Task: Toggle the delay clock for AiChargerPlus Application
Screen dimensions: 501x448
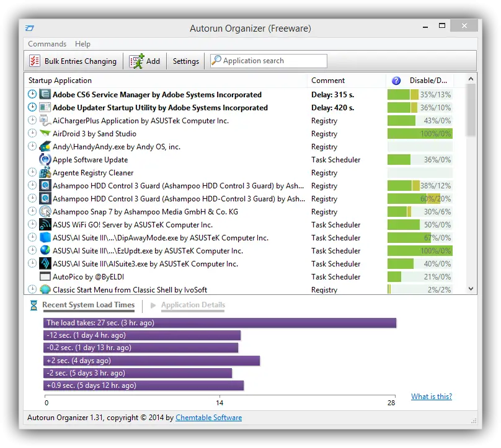Action: pyautogui.click(x=32, y=120)
